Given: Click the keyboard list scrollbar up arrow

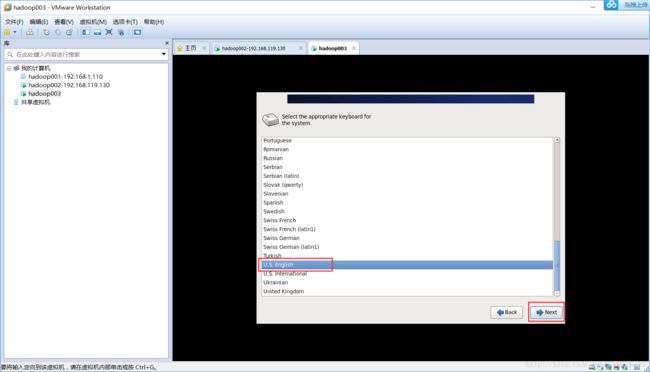Looking at the screenshot, I should coord(557,140).
